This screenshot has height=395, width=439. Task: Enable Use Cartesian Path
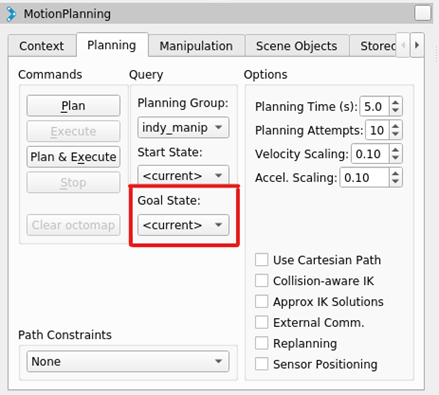[x=262, y=260]
